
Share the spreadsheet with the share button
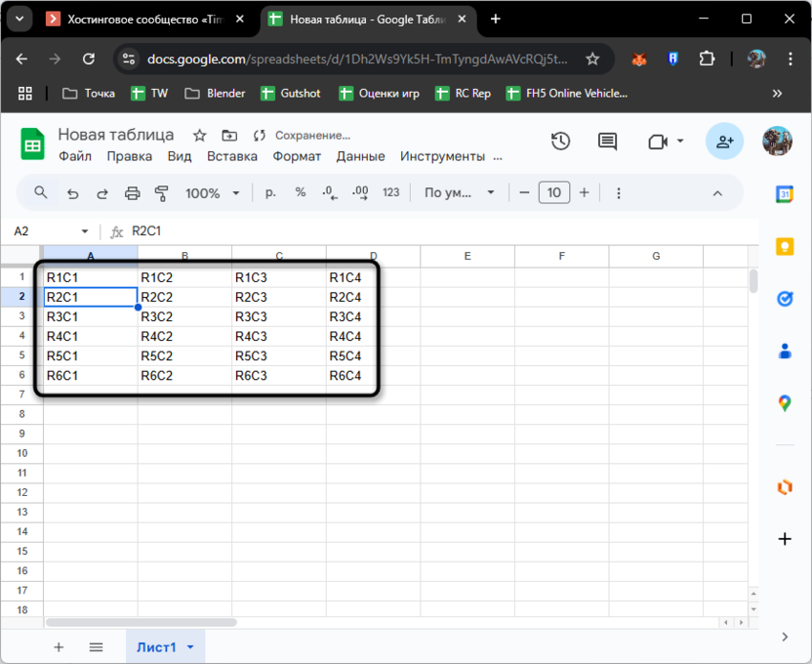(724, 142)
